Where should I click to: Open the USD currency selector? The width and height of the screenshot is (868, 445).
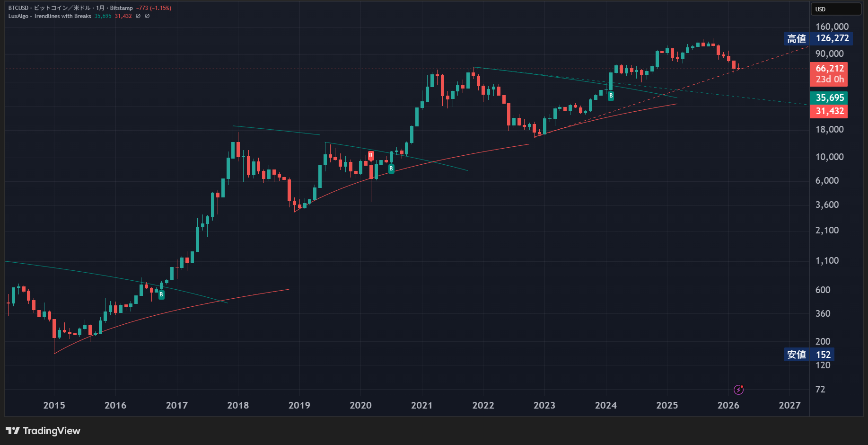click(836, 9)
